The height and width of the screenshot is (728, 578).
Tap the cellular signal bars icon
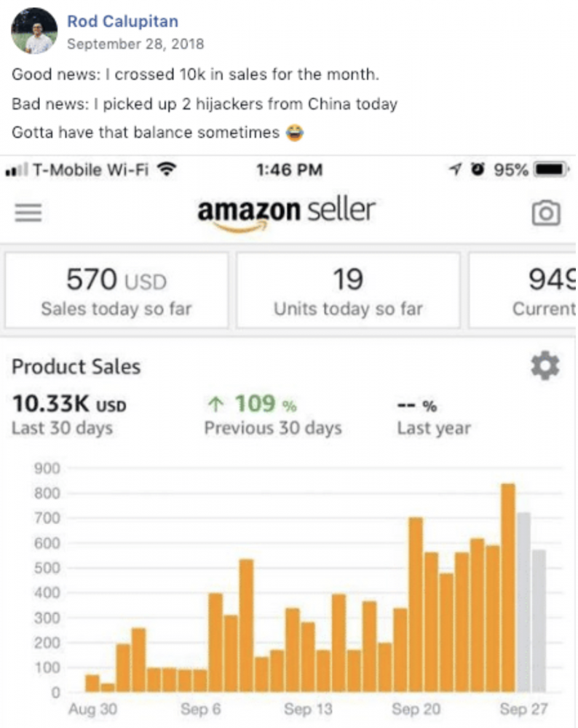pos(17,170)
